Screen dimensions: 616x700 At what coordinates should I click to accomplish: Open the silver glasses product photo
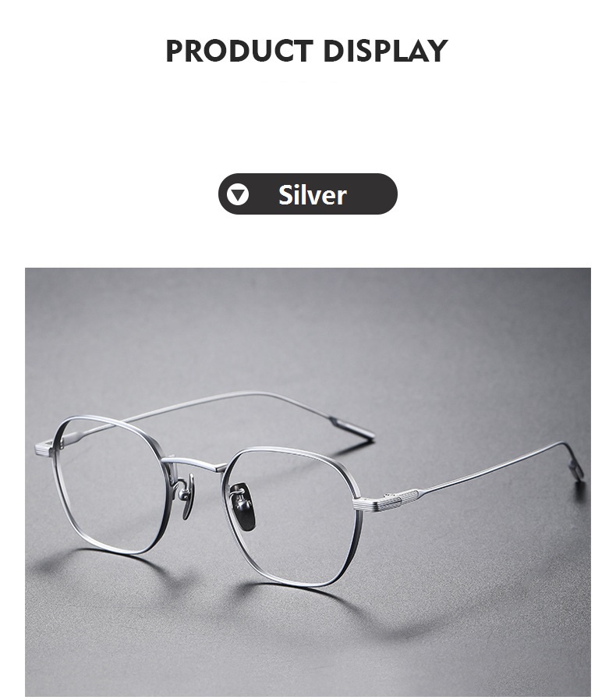coord(308,482)
